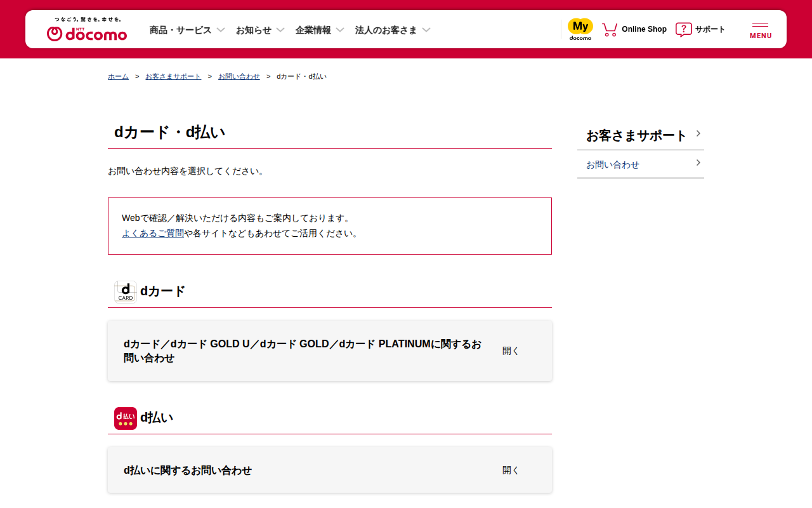Open 開く on the dカード inquiry panel
Image resolution: width=812 pixels, height=508 pixels.
click(511, 351)
